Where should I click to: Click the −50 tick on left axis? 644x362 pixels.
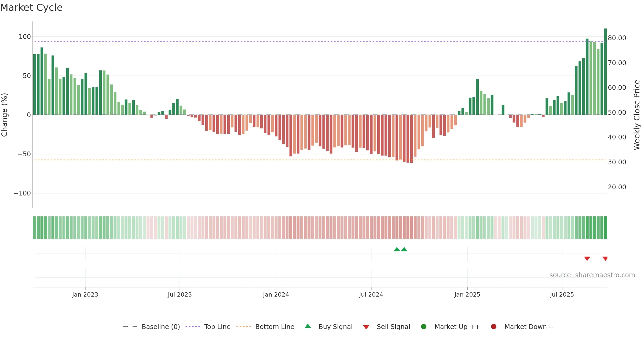tap(24, 154)
